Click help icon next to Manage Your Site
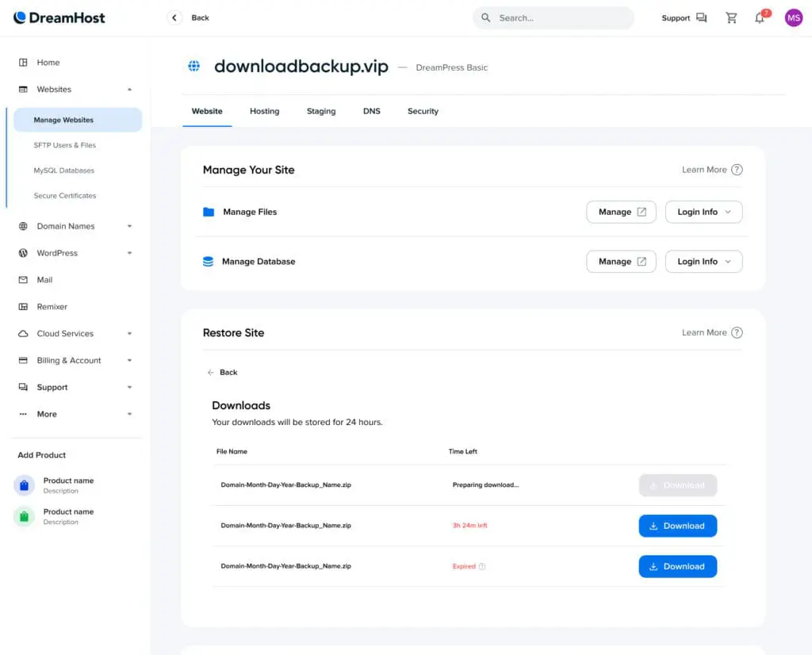This screenshot has height=655, width=812. pos(737,170)
